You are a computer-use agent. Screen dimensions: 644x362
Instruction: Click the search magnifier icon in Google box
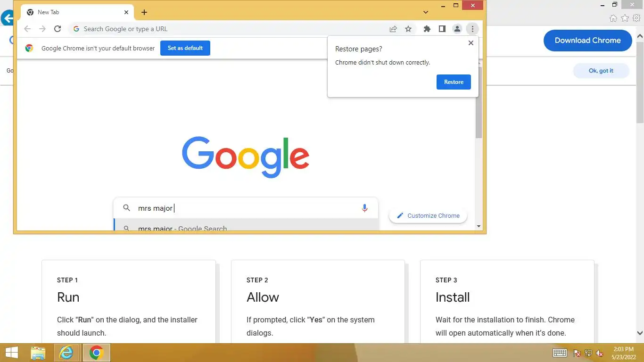coord(126,208)
